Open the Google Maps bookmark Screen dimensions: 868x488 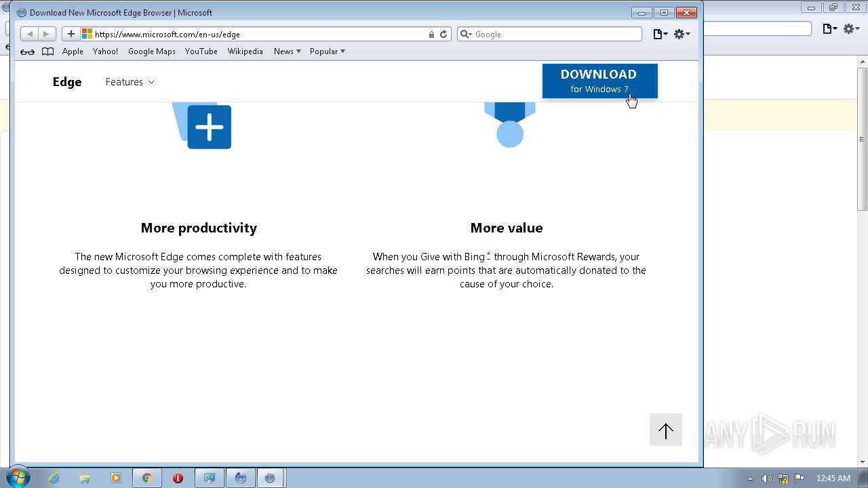152,52
